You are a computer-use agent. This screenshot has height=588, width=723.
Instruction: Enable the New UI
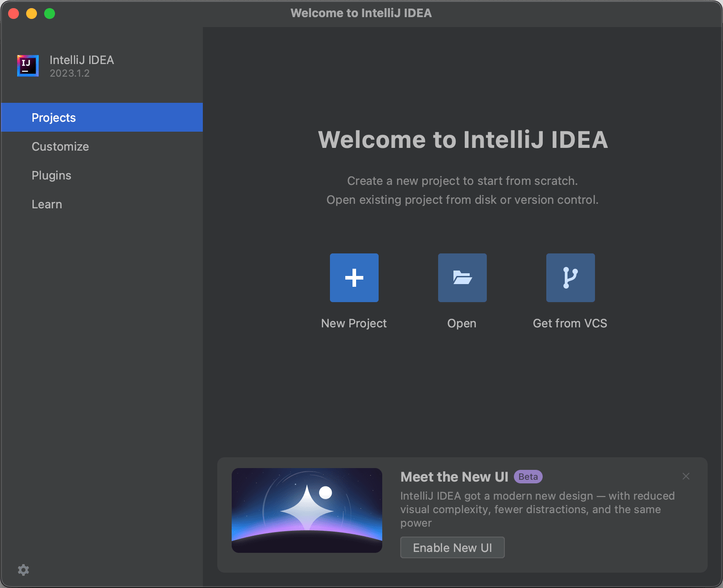click(452, 547)
